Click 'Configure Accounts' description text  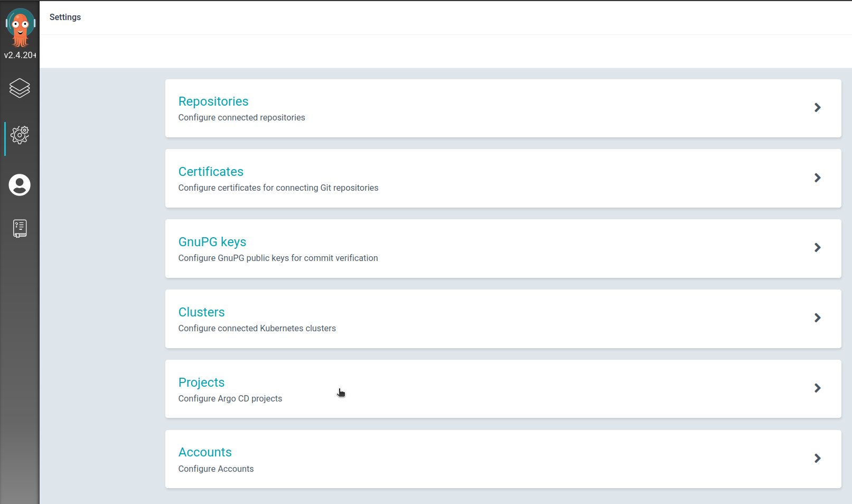point(216,469)
